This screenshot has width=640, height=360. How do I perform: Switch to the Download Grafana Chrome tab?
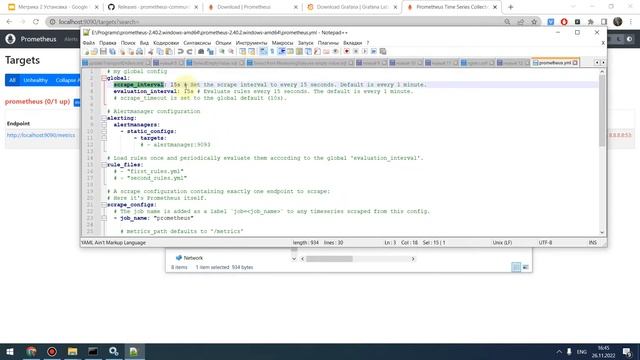[x=352, y=7]
